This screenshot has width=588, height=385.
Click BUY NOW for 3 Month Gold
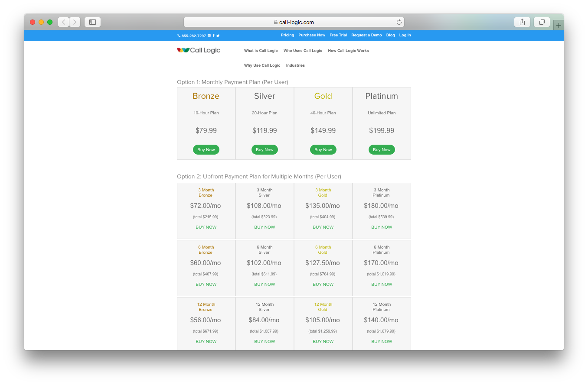point(323,227)
